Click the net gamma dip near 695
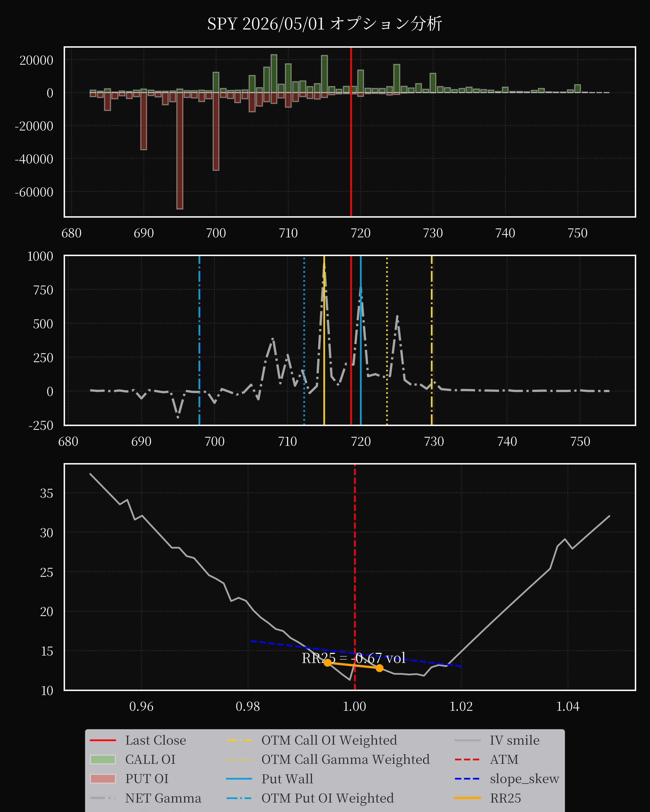 click(x=178, y=417)
